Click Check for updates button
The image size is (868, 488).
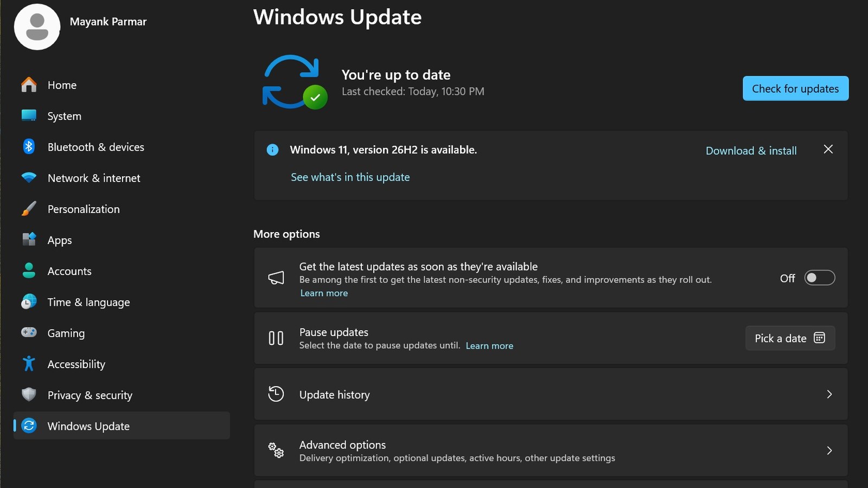click(795, 88)
